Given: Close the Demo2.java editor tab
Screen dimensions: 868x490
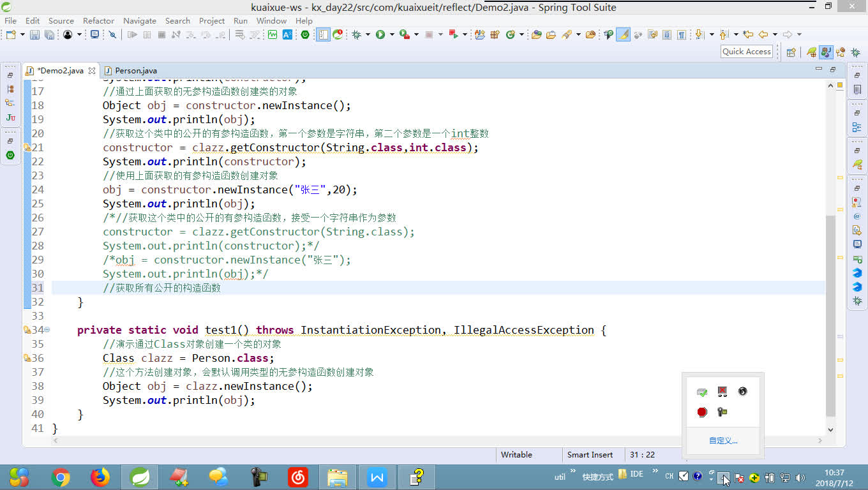Looking at the screenshot, I should (x=92, y=71).
